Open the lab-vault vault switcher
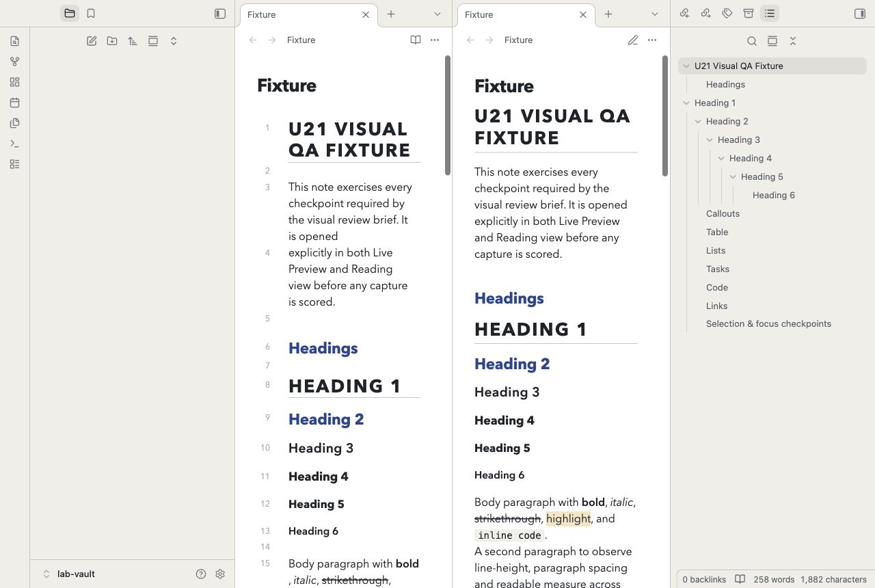Viewport: 875px width, 588px height. click(68, 574)
